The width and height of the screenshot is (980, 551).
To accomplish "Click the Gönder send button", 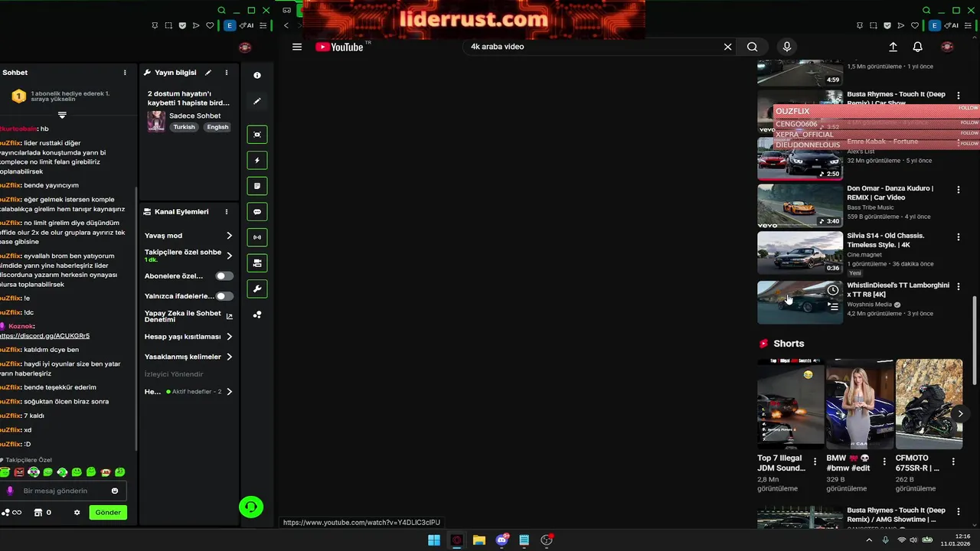I will 108,513.
